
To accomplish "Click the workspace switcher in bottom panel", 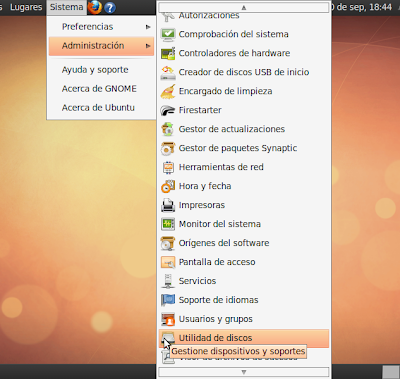I will pos(391,372).
